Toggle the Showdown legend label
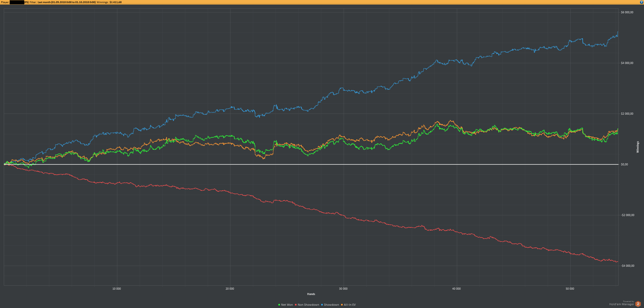Screen dimensions: 644x308 [331, 305]
